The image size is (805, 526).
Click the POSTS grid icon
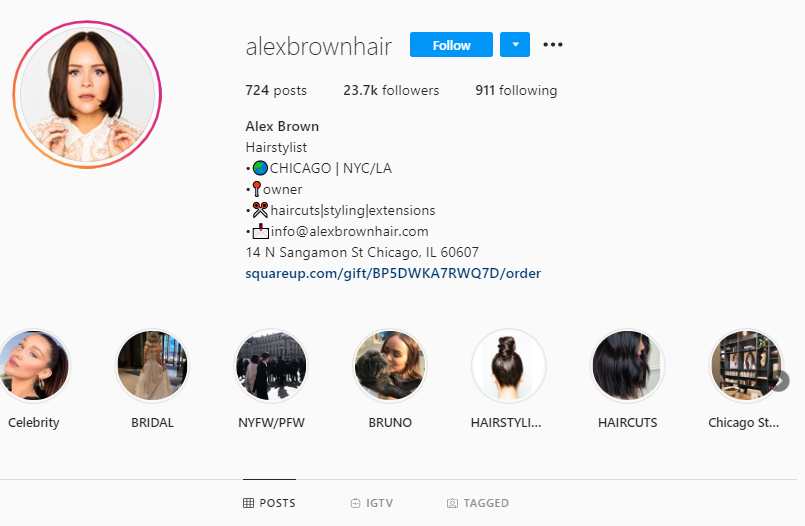click(248, 503)
